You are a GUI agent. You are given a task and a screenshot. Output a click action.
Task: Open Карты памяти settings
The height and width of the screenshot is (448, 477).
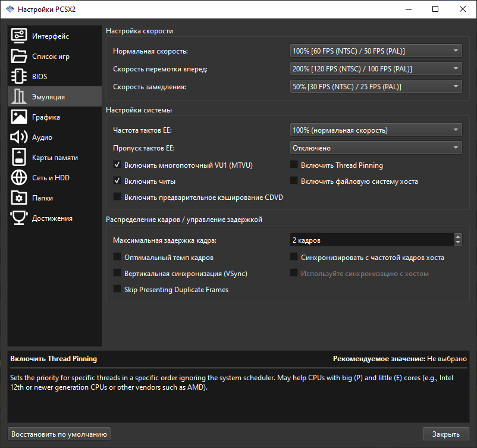click(55, 157)
